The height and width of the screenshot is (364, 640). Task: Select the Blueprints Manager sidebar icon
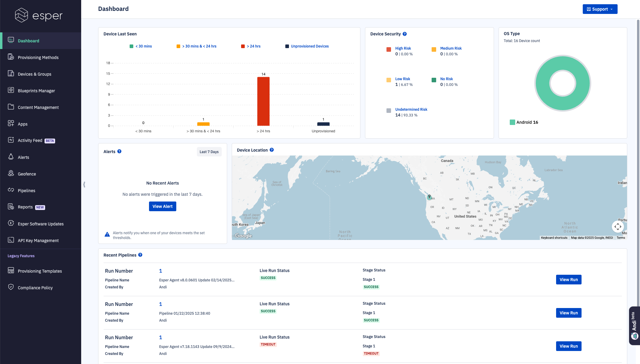tap(10, 90)
